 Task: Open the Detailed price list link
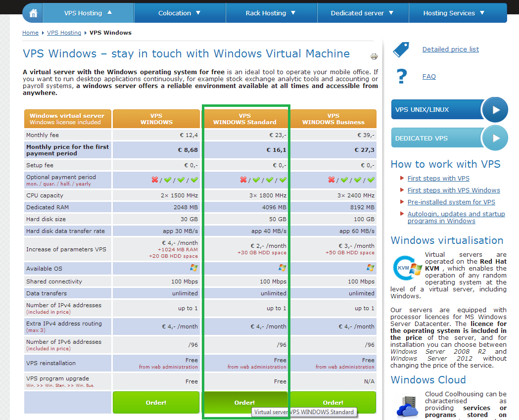point(451,49)
